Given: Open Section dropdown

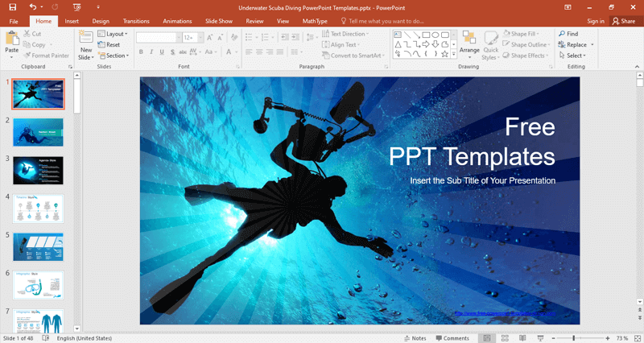Looking at the screenshot, I should 114,56.
